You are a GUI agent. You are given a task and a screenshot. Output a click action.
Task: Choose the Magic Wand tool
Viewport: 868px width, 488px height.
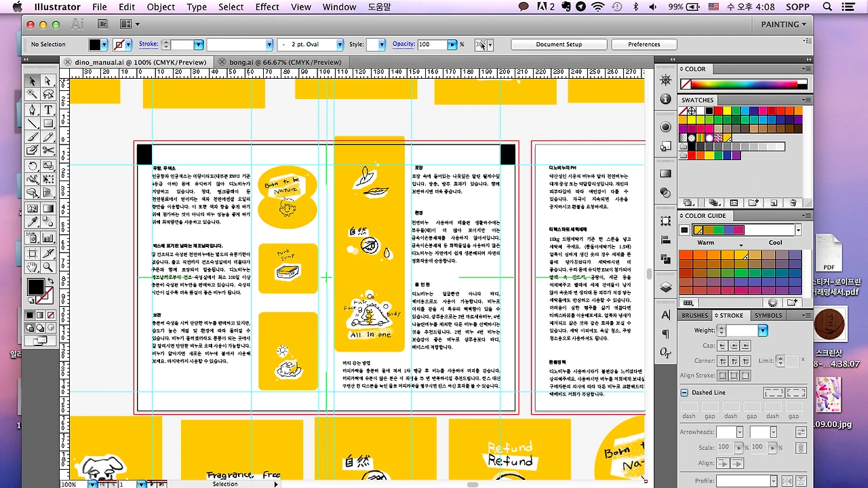[32, 95]
